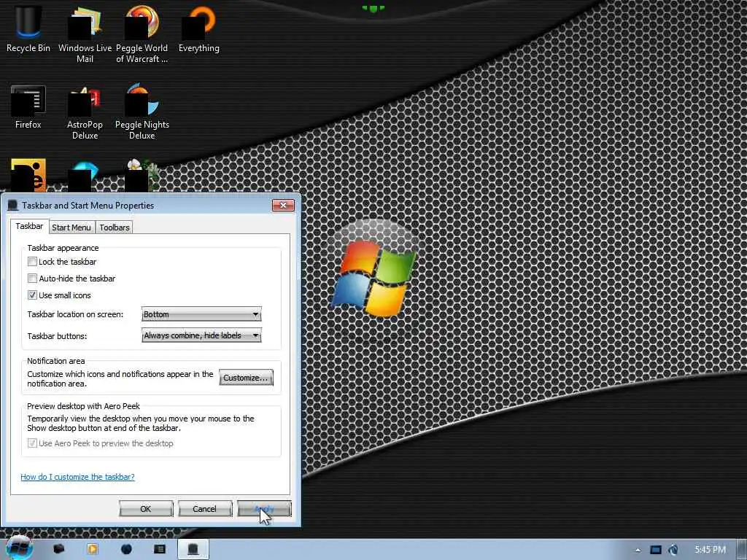Switch to the Taskbar tab
This screenshot has width=747, height=560.
click(x=29, y=226)
